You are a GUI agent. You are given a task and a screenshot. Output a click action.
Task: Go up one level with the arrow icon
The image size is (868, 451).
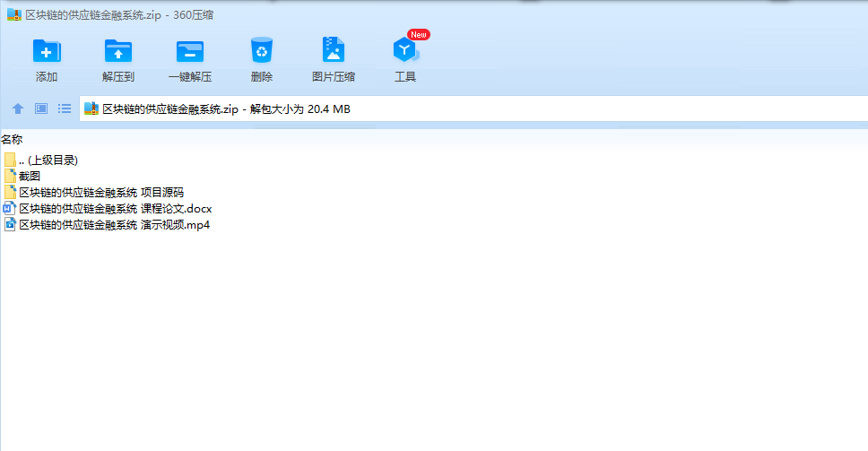[x=18, y=108]
